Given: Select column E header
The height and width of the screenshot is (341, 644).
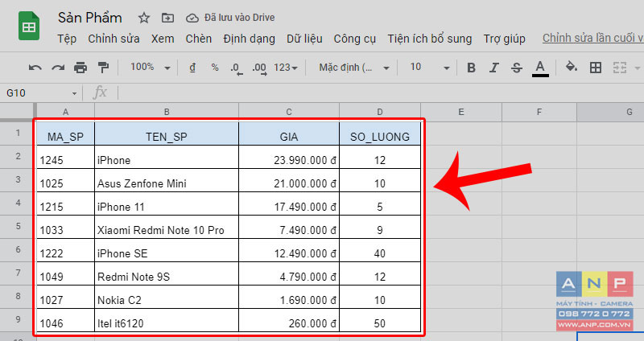Looking at the screenshot, I should pyautogui.click(x=461, y=112).
